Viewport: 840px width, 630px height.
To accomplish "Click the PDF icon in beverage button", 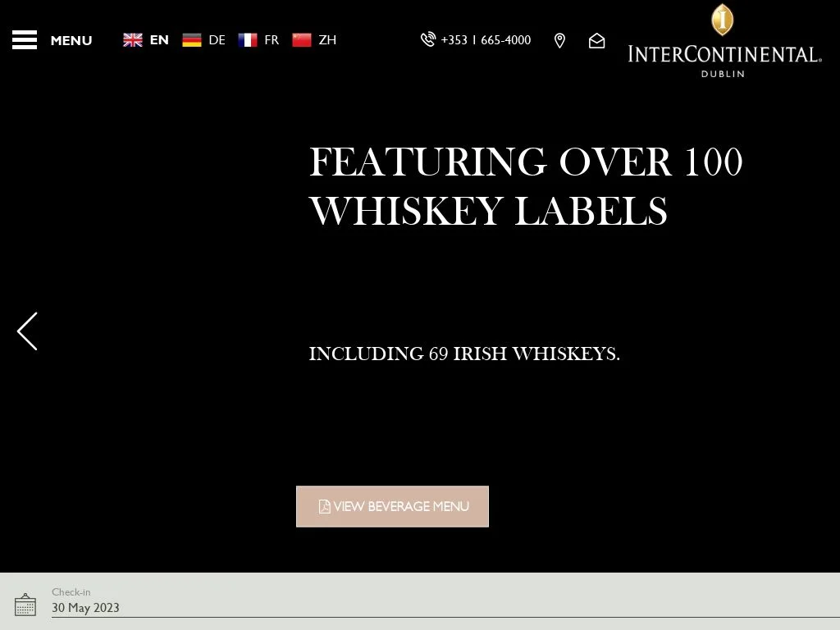I will 324,507.
